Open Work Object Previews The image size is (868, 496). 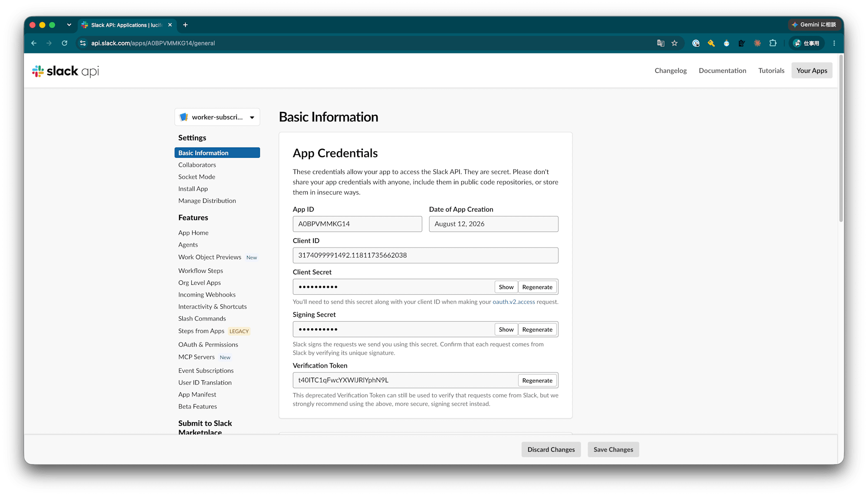pos(210,257)
